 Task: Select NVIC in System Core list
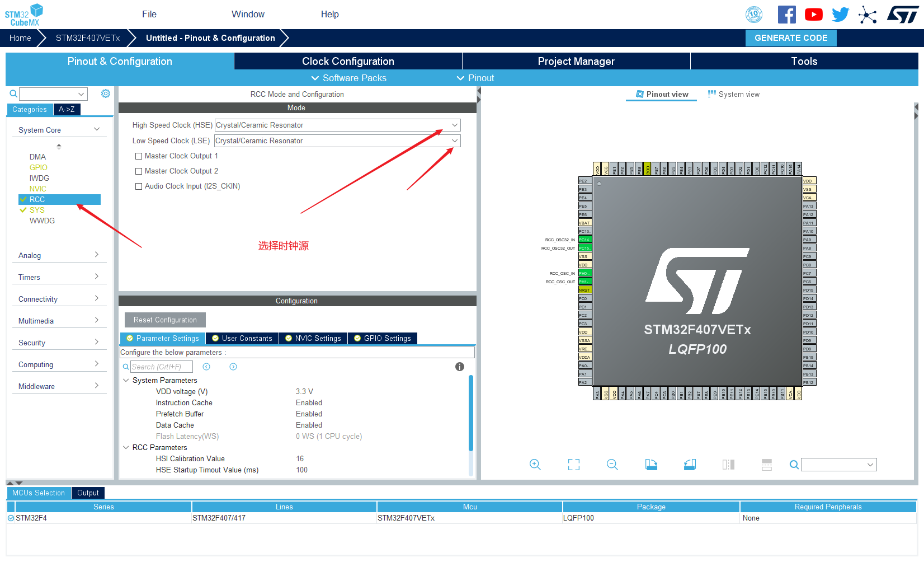38,189
